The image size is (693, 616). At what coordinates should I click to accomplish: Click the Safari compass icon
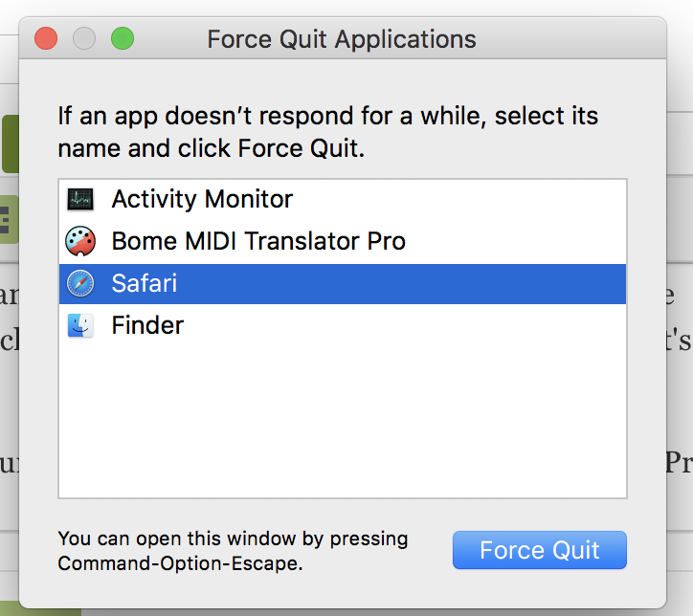pos(80,284)
